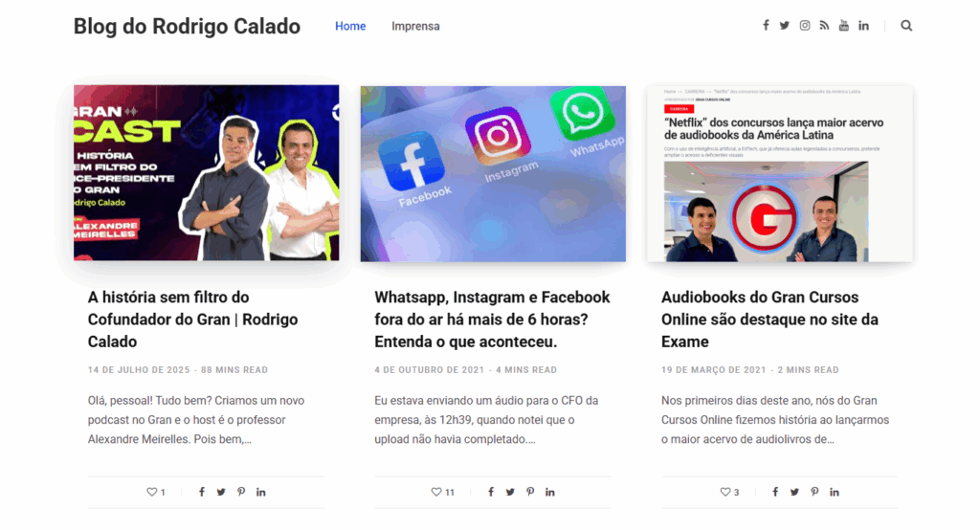Image resolution: width=980 pixels, height=530 pixels.
Task: Open article 'Audiobooks do Gran Cursos Online'
Action: click(769, 320)
